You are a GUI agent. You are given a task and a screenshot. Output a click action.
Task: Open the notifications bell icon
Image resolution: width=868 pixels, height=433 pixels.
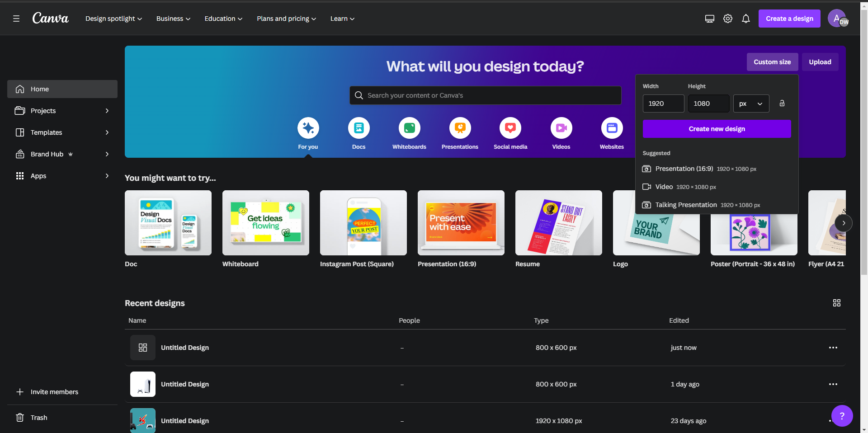click(x=745, y=19)
